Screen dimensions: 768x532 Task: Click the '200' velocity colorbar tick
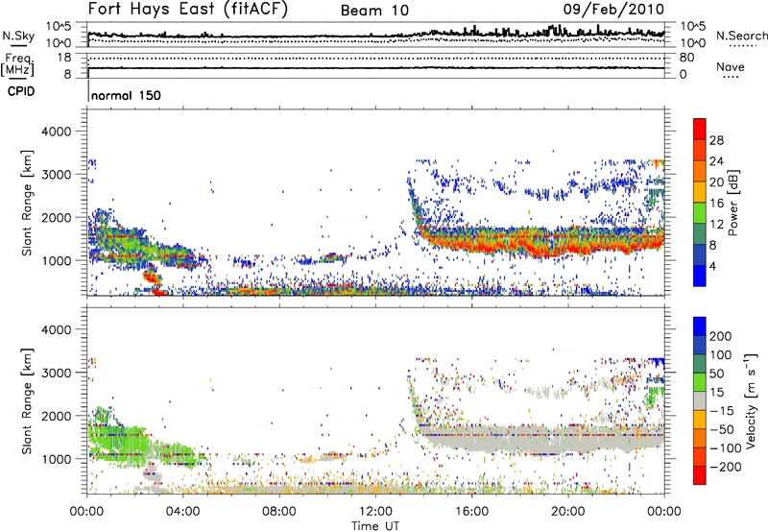point(721,336)
